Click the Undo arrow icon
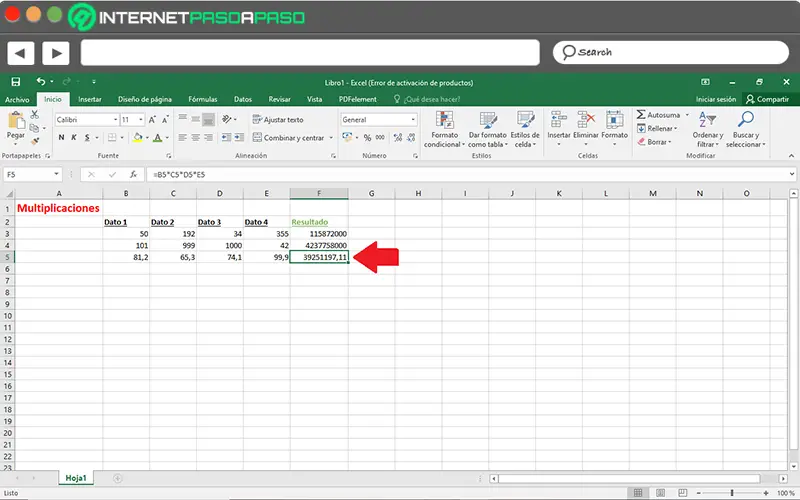 pos(41,82)
